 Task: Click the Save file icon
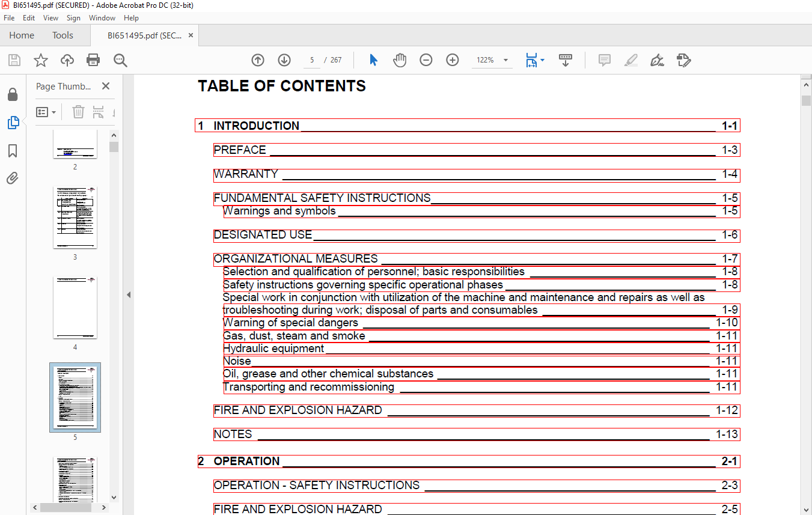(14, 60)
